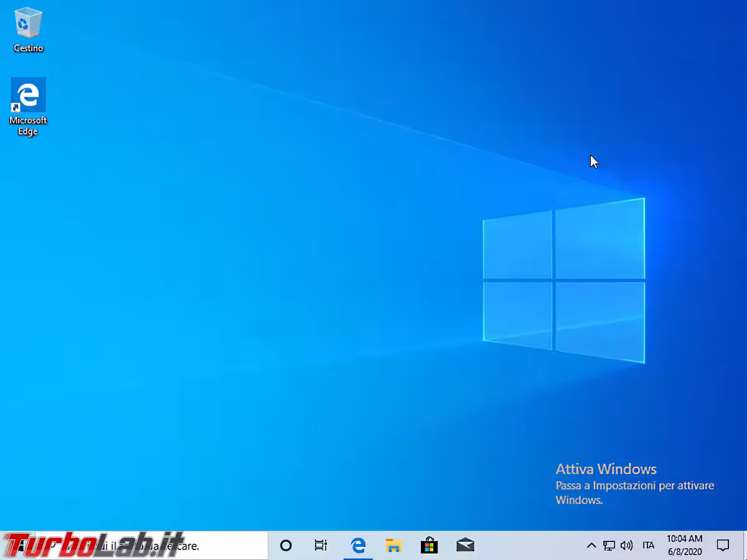The image size is (747, 560).
Task: Open File Explorer from the taskbar
Action: tap(393, 546)
